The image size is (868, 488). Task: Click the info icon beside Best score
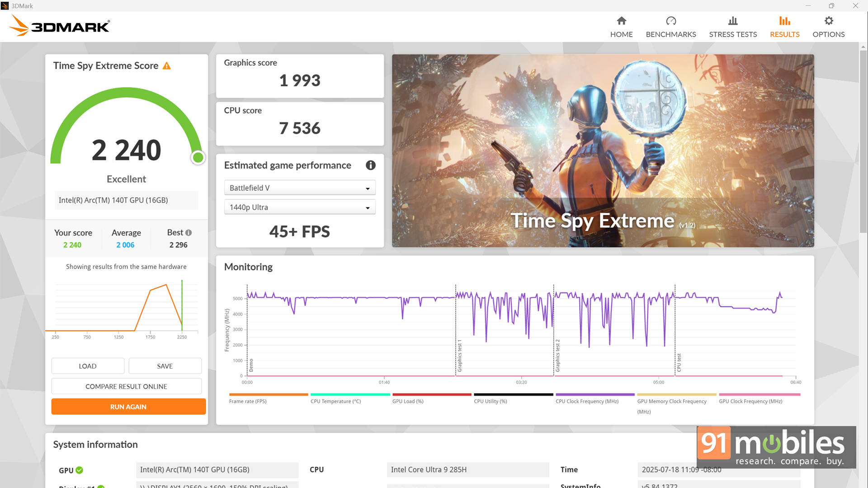click(189, 233)
